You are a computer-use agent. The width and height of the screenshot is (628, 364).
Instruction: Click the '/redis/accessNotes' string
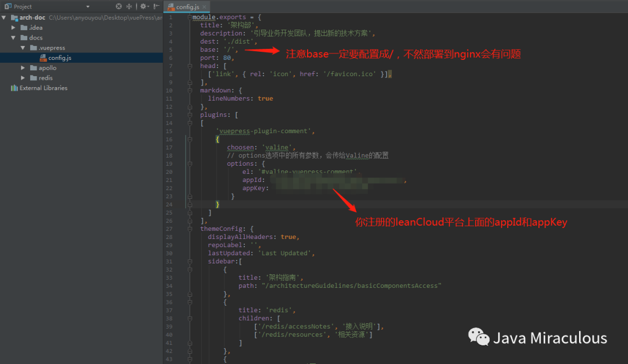point(296,327)
